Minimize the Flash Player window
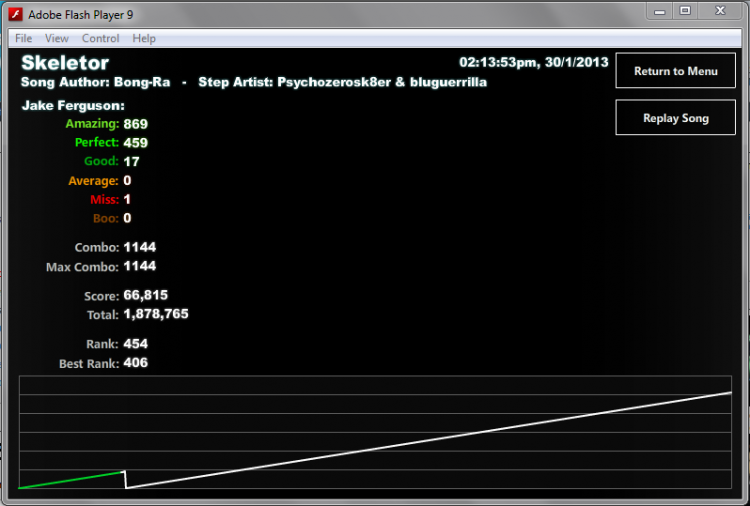 point(660,11)
